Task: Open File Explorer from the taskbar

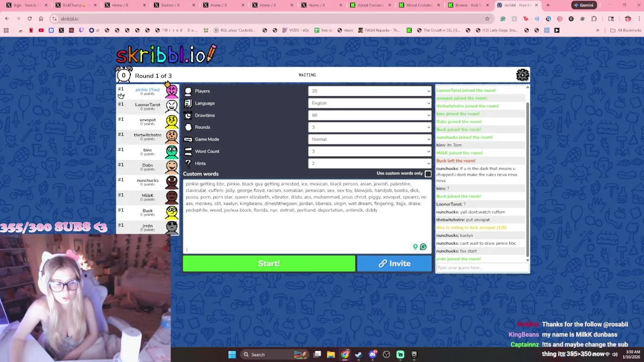Action: pyautogui.click(x=331, y=354)
